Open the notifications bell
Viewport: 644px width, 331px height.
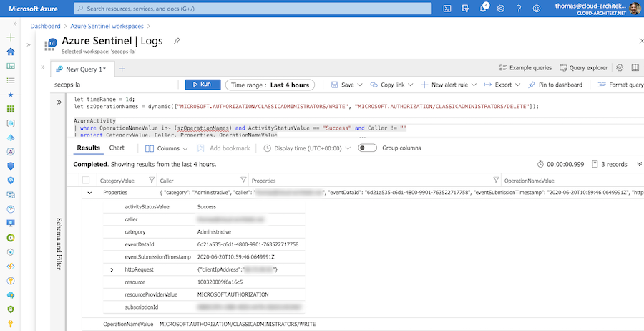[x=484, y=8]
